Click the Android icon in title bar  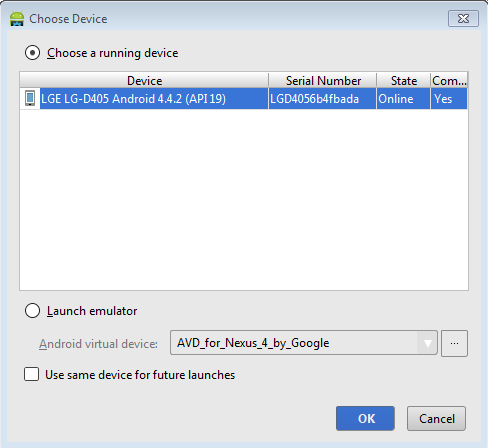coord(17,19)
